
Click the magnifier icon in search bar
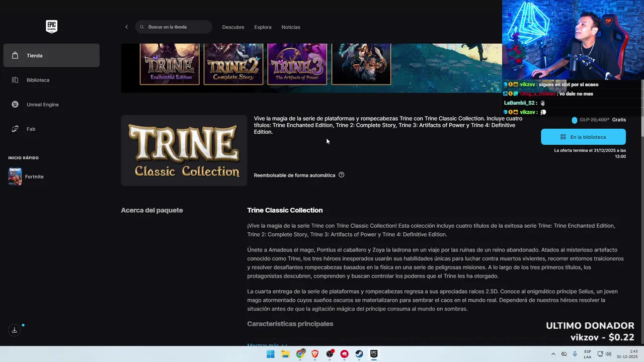142,27
